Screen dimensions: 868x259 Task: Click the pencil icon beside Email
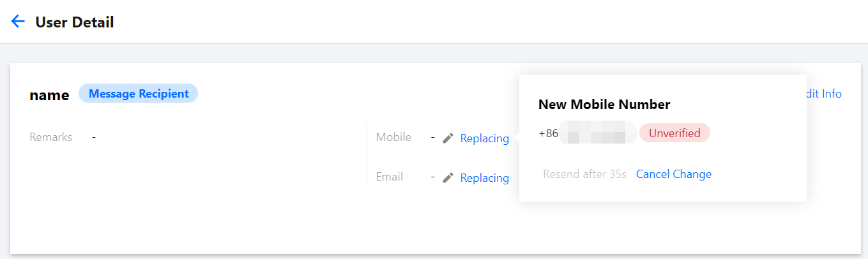(448, 177)
